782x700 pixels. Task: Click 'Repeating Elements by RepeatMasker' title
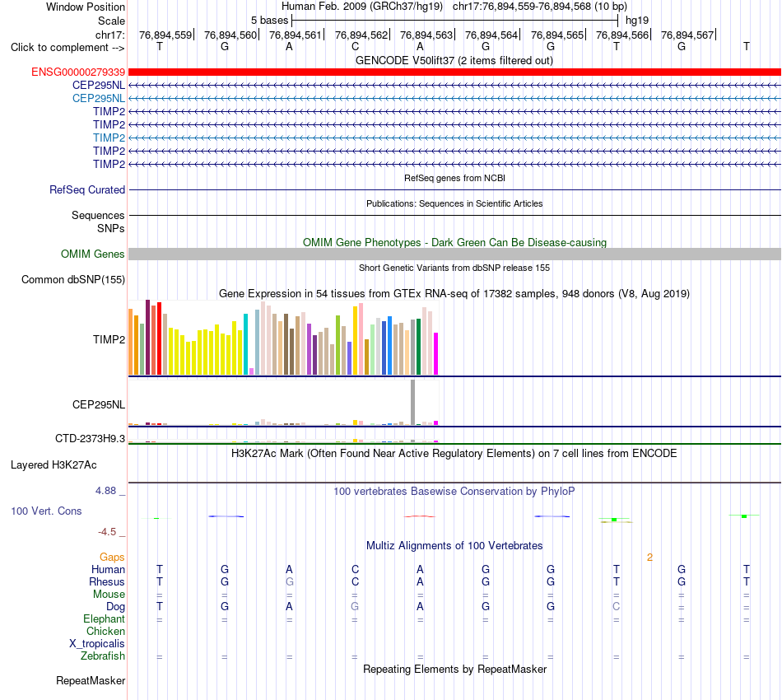[454, 669]
